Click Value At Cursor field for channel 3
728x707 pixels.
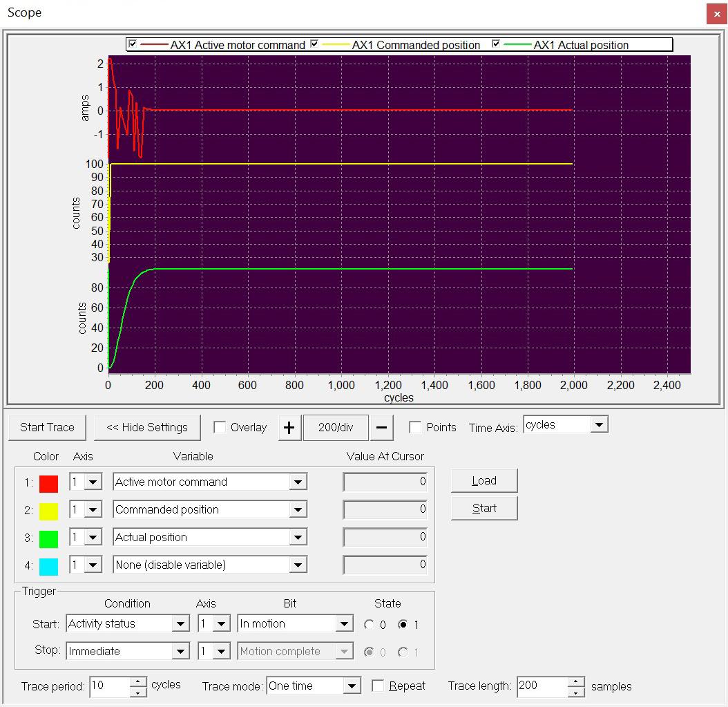click(385, 537)
